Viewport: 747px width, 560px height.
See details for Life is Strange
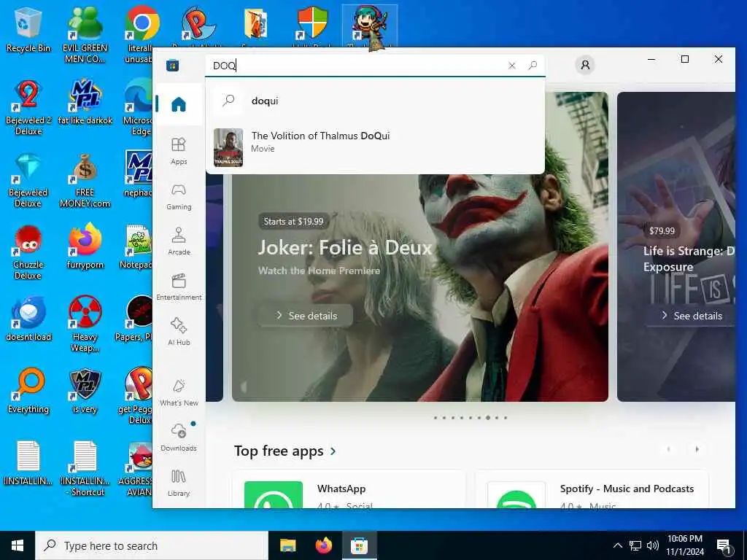[692, 316]
